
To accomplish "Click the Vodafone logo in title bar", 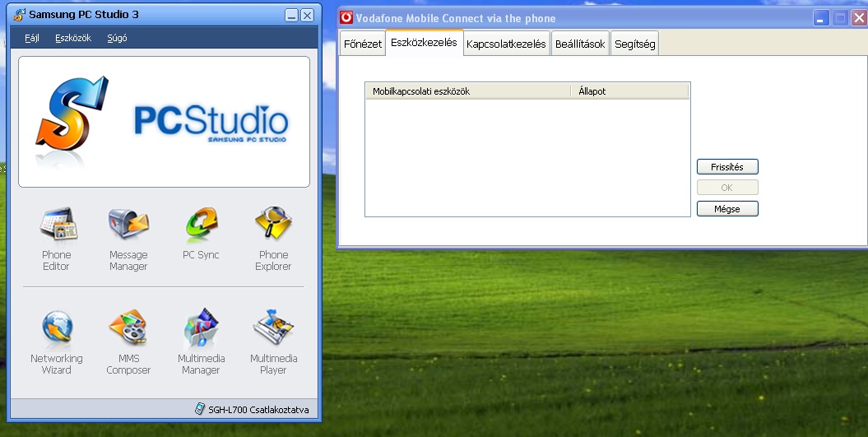I will (346, 18).
